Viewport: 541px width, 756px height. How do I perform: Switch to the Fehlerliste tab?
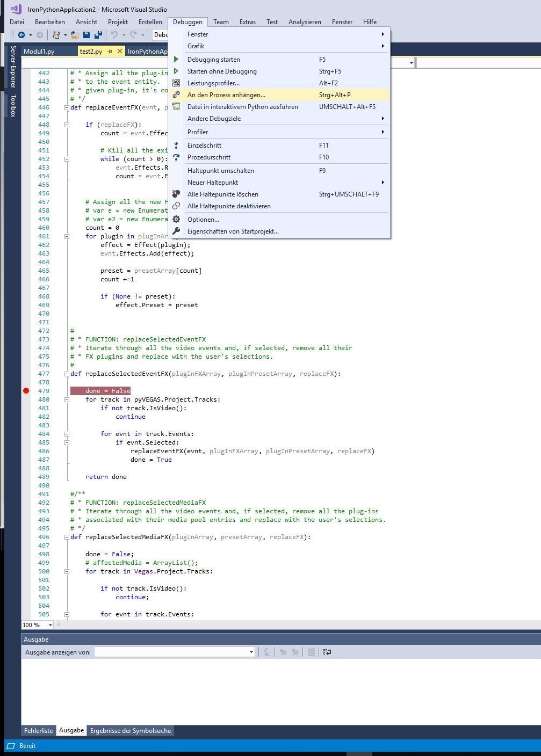coord(39,731)
